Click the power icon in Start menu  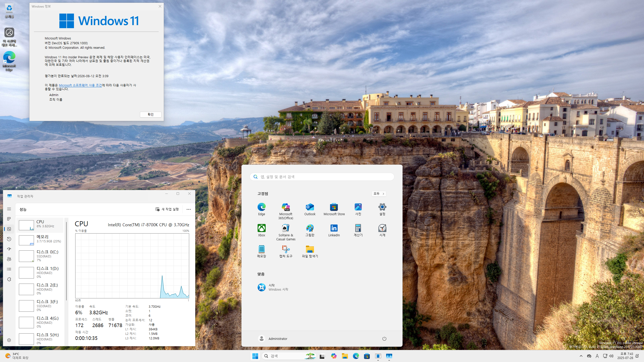384,339
